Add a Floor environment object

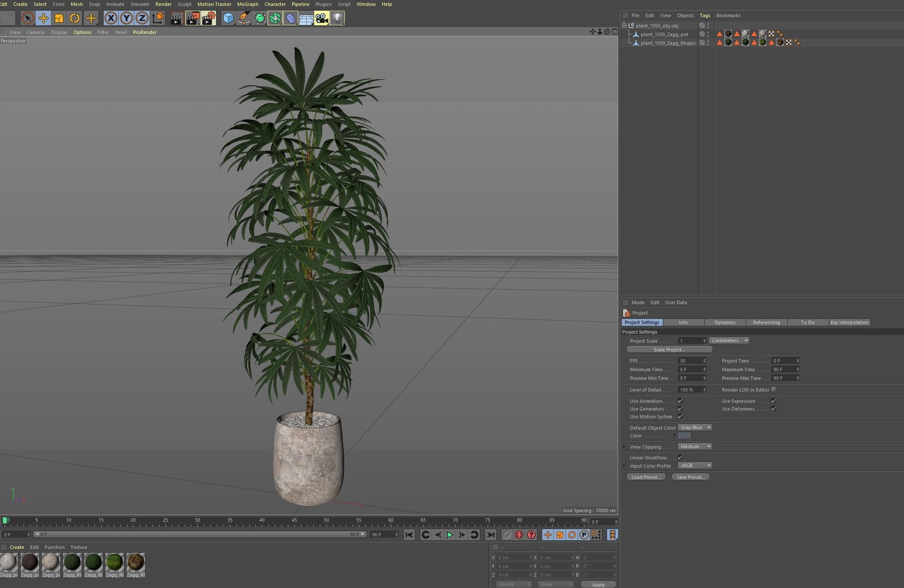306,18
